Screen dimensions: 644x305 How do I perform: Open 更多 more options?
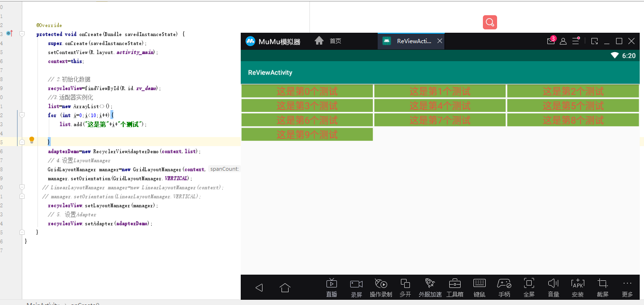pos(627,287)
